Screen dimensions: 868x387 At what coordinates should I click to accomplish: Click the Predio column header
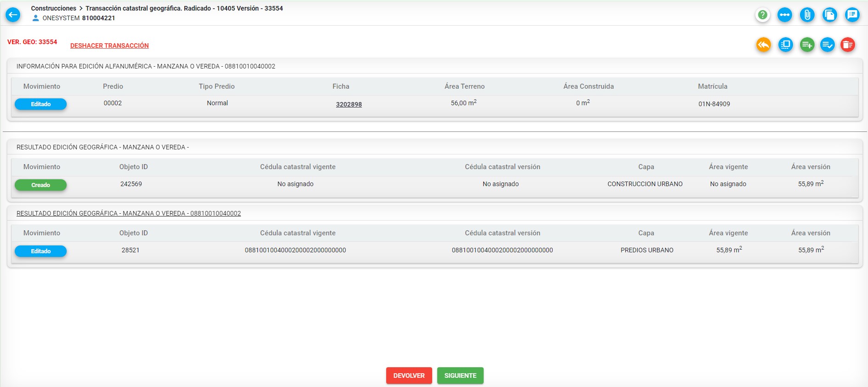[113, 86]
